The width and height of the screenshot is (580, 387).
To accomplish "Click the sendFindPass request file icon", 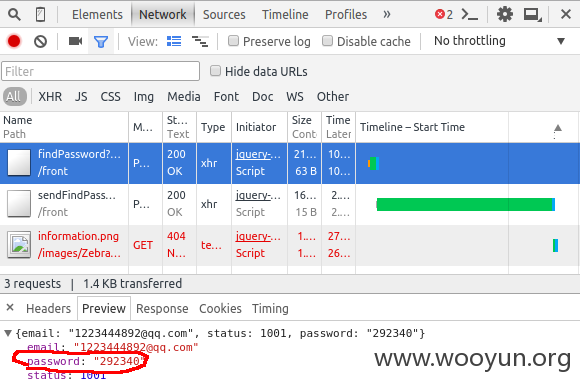I will point(19,204).
